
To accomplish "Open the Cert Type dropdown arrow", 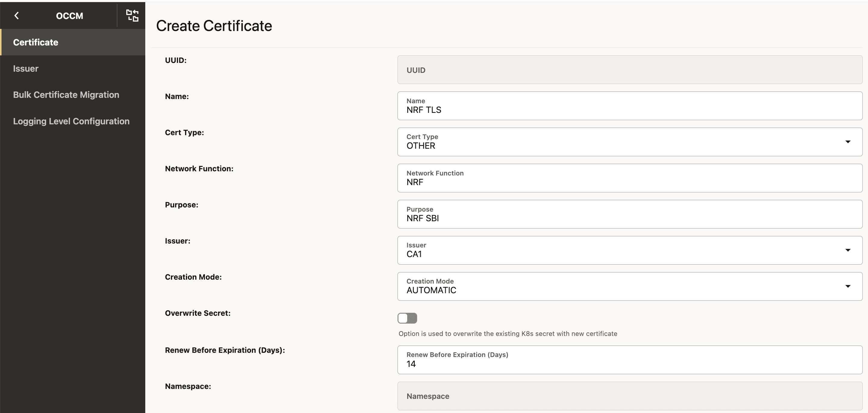I will [848, 142].
